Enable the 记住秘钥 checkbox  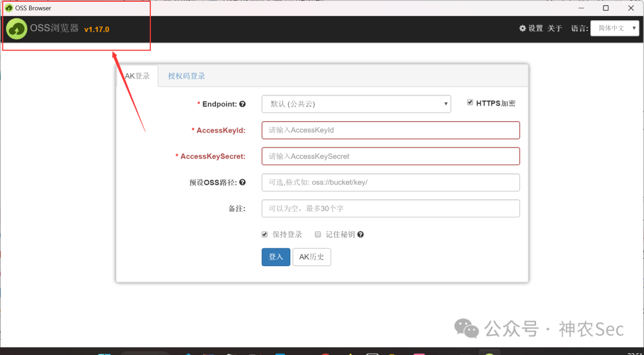[x=317, y=234]
